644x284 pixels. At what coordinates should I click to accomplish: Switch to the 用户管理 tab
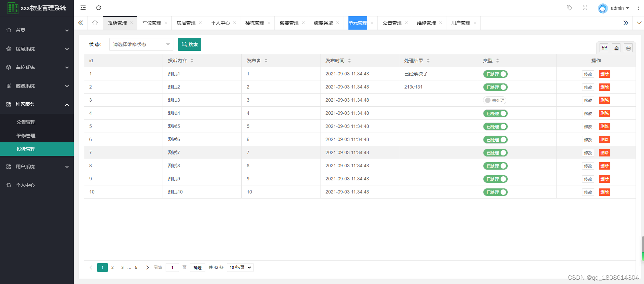(x=461, y=23)
